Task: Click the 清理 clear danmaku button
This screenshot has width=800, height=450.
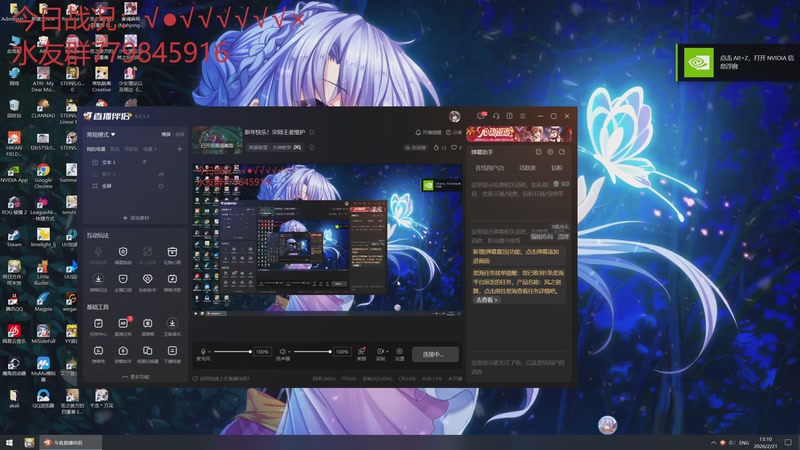Action: [563, 237]
